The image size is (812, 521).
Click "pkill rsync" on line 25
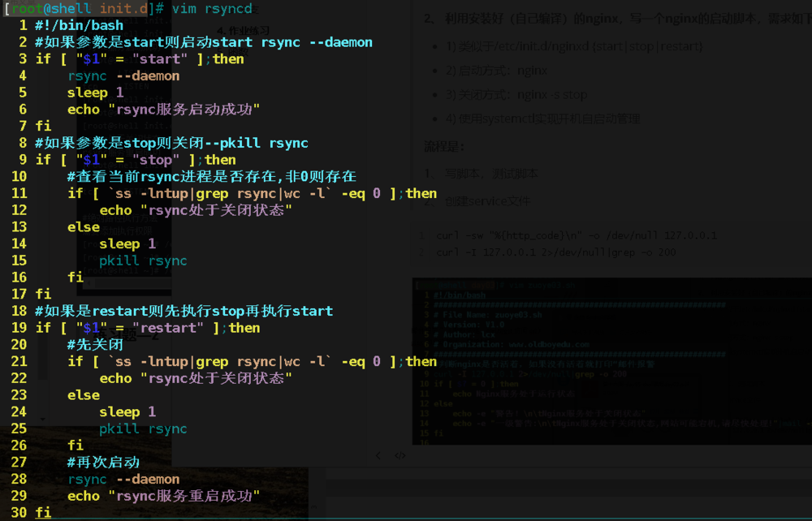coord(144,429)
